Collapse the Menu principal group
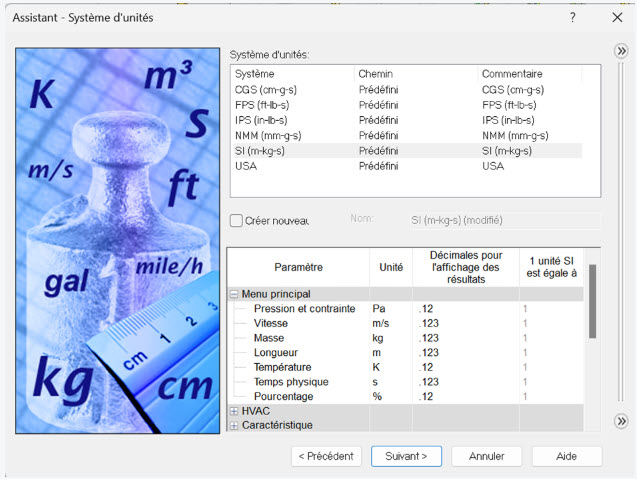 [x=234, y=294]
